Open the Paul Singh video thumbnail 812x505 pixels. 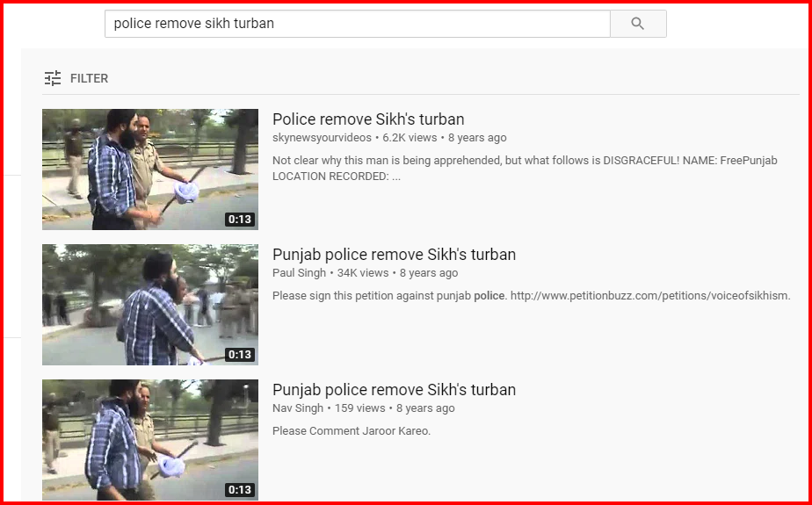click(150, 305)
